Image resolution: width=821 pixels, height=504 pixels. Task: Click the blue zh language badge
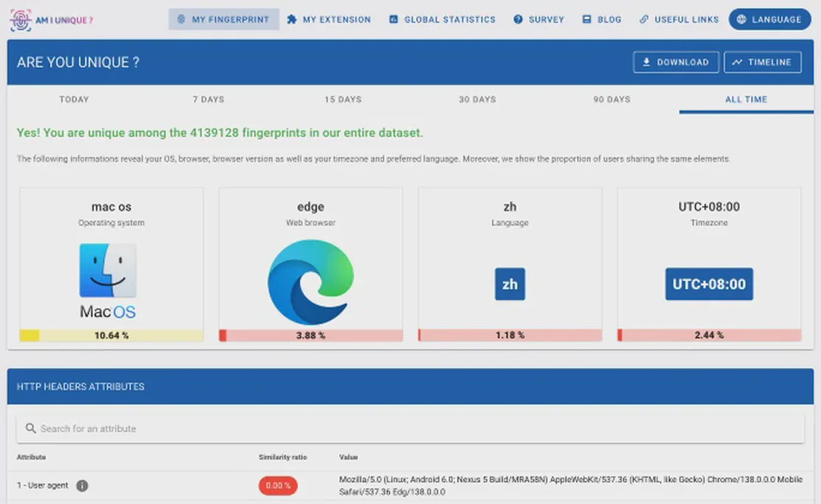pos(510,285)
